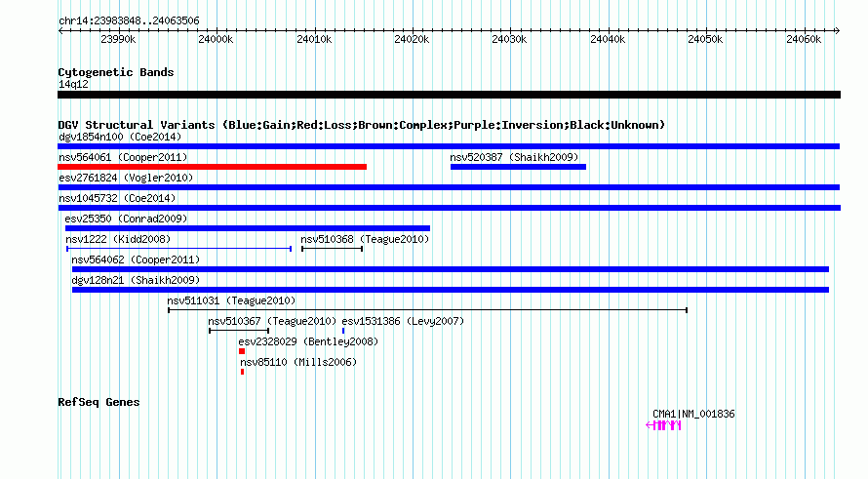Click the ruler's right end arrowhead
The width and height of the screenshot is (868, 479).
837,30
